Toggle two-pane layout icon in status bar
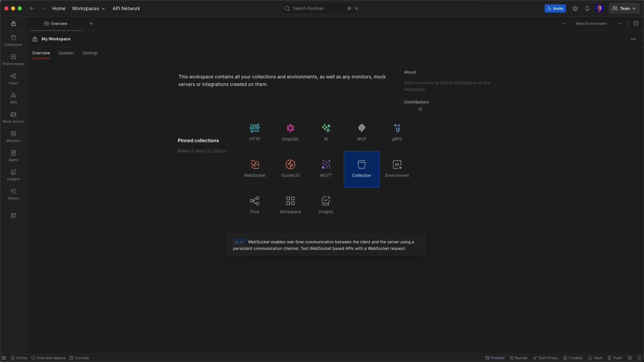The height and width of the screenshot is (362, 644). pyautogui.click(x=630, y=358)
